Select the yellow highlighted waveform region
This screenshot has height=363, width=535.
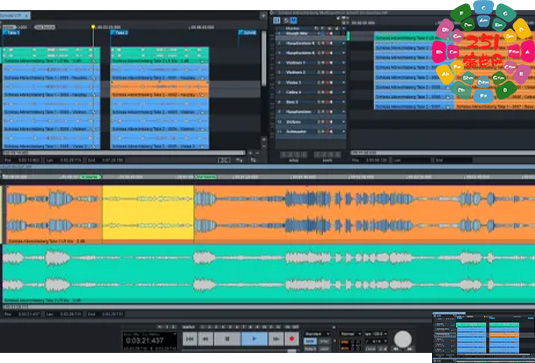(x=148, y=213)
